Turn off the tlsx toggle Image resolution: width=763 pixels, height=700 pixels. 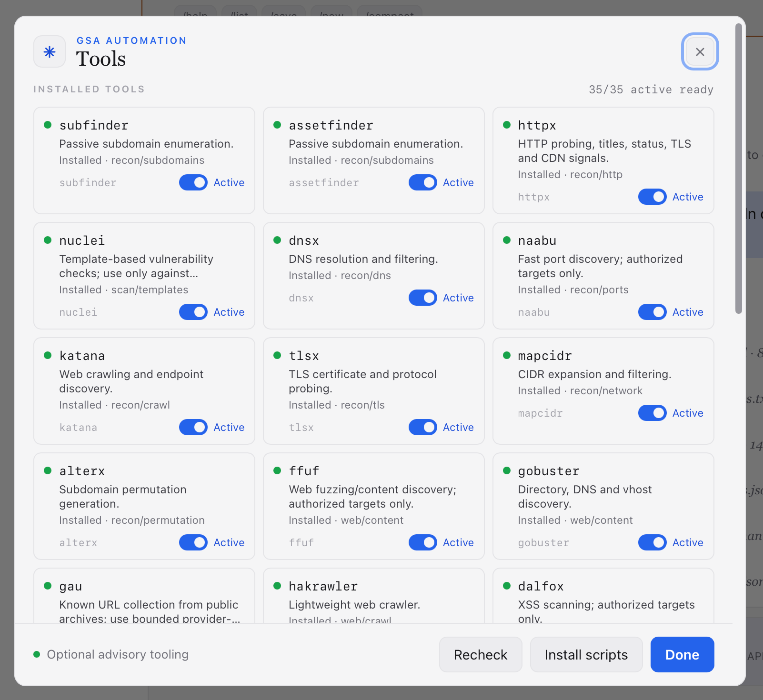423,427
